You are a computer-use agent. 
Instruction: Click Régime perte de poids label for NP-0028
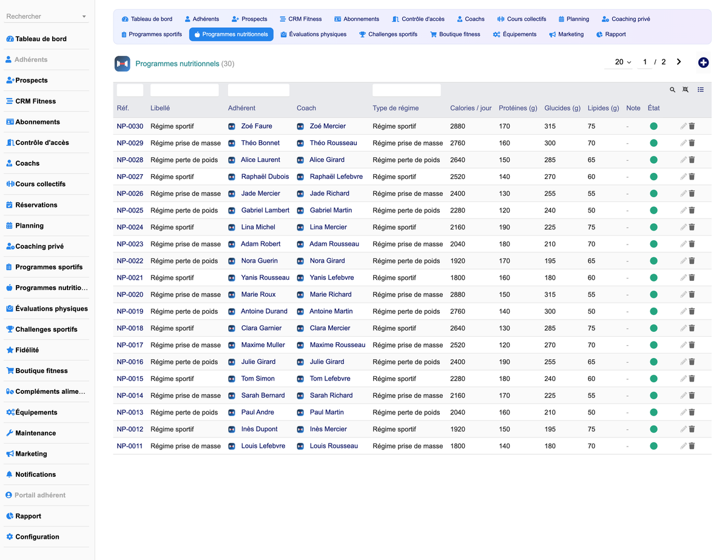[x=184, y=160]
